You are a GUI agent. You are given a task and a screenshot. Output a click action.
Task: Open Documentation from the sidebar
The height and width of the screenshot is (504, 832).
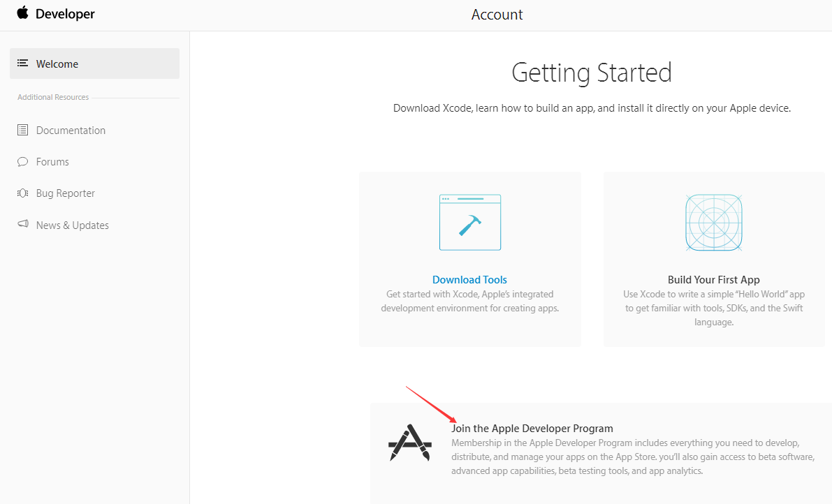71,131
